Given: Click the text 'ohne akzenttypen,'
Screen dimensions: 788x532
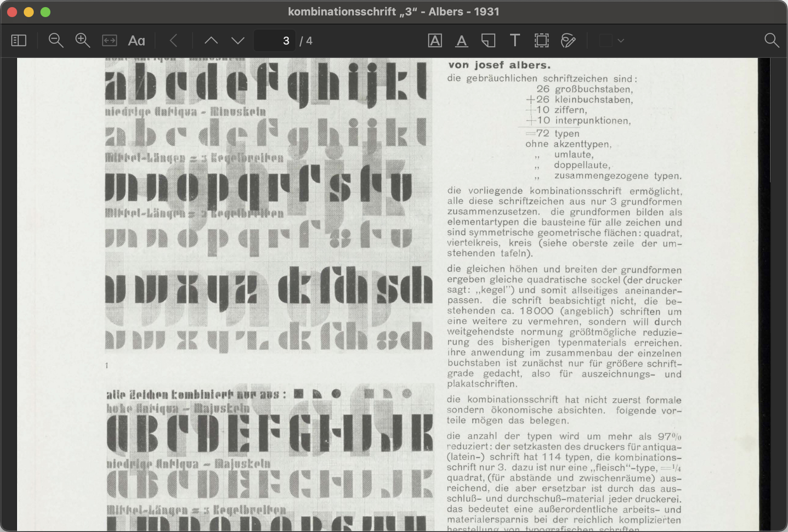Looking at the screenshot, I should tap(568, 144).
